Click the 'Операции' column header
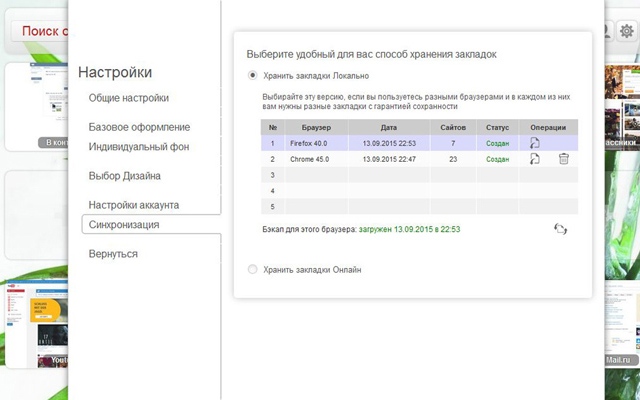The width and height of the screenshot is (640, 400). tap(549, 127)
